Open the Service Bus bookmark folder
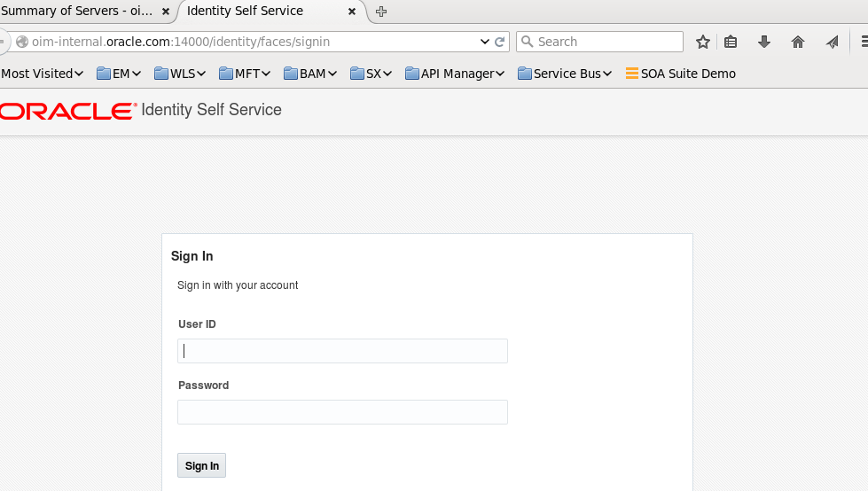868x491 pixels. (x=565, y=74)
